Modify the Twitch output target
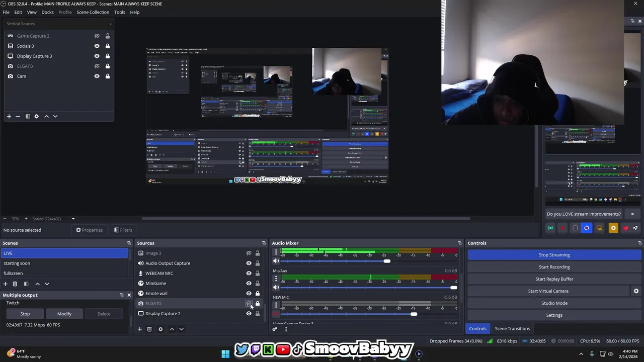This screenshot has width=644, height=362. (x=64, y=314)
